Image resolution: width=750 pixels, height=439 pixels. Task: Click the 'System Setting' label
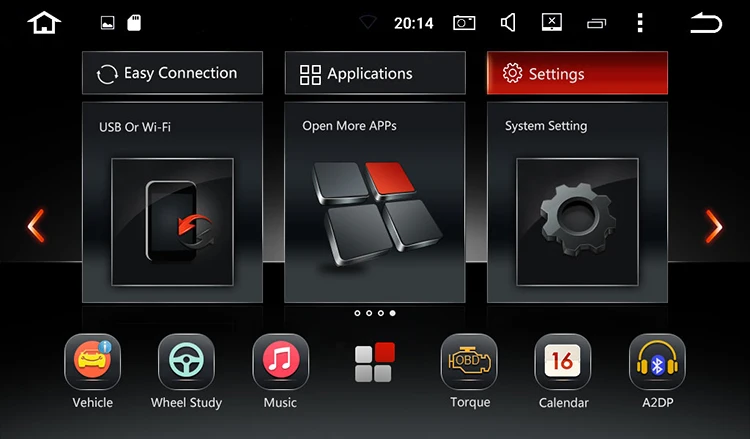click(546, 126)
